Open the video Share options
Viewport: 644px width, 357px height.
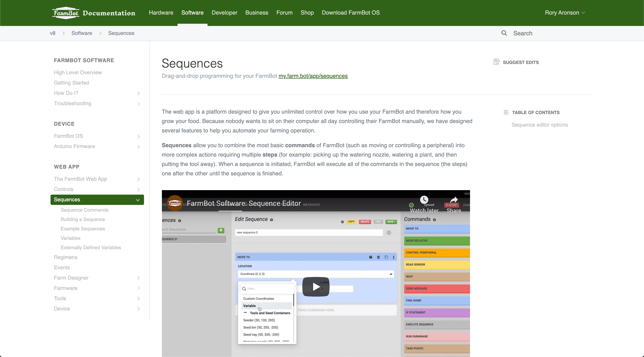454,200
